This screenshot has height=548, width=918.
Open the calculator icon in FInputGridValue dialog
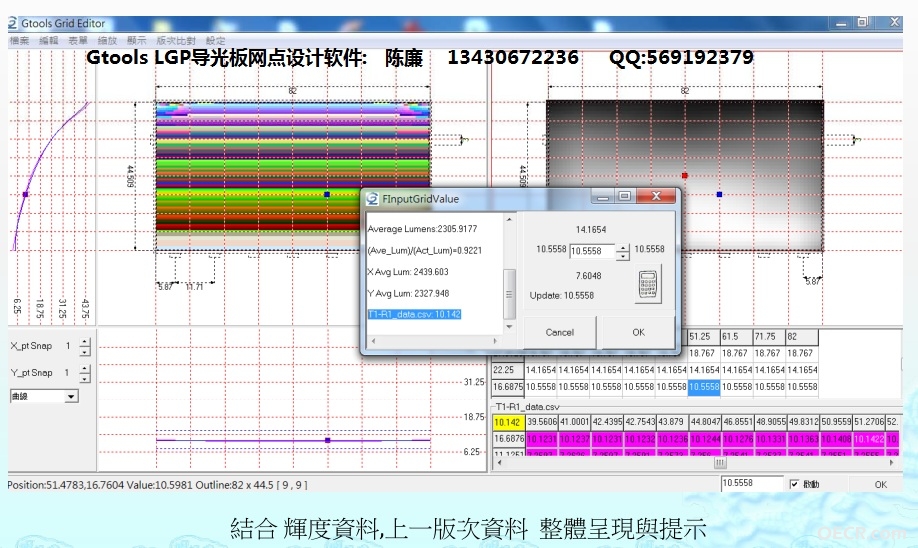pos(648,285)
